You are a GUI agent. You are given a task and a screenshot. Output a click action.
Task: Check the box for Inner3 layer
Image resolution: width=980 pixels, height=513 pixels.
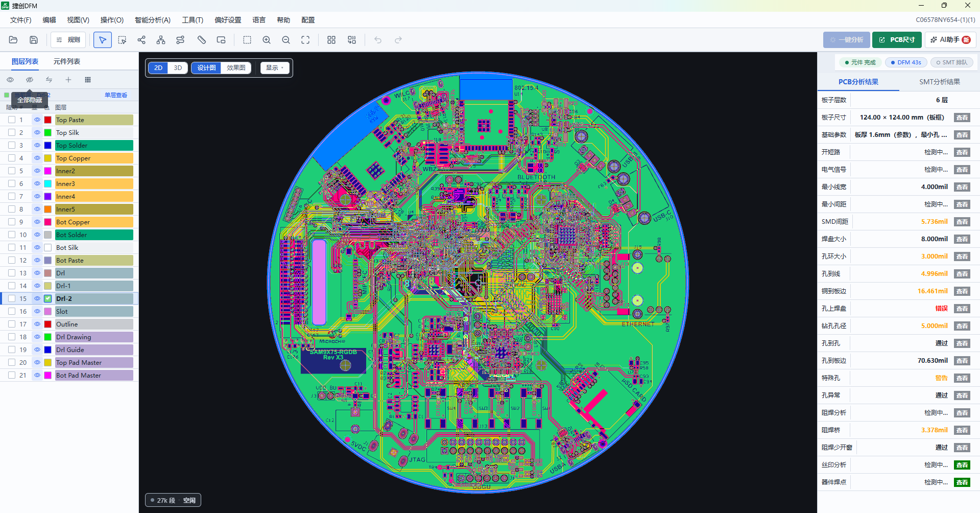12,183
